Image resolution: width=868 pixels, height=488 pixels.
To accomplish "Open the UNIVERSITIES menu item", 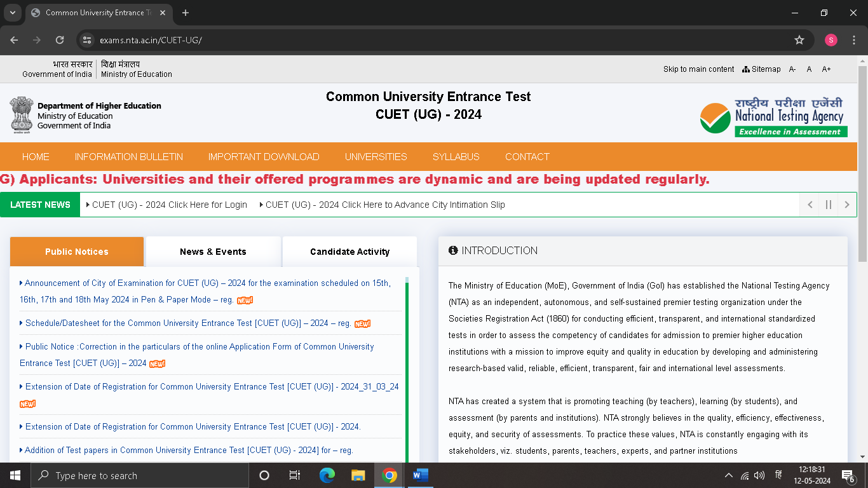I will [376, 157].
